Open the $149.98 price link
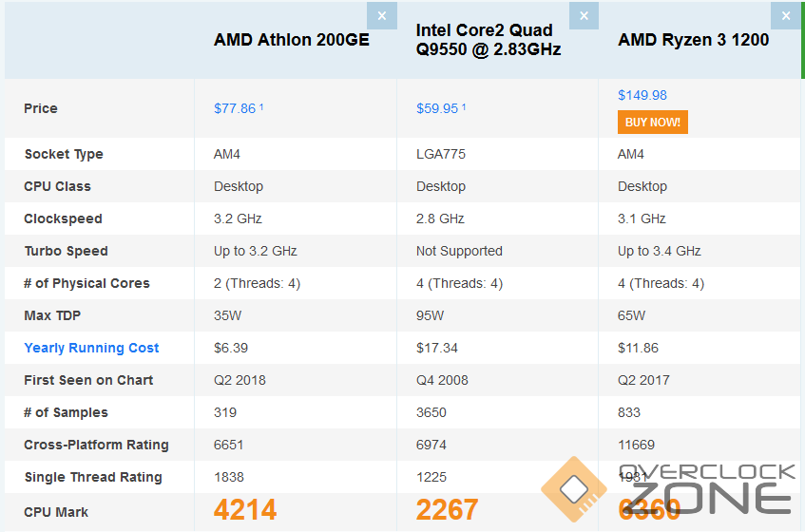 coord(642,95)
